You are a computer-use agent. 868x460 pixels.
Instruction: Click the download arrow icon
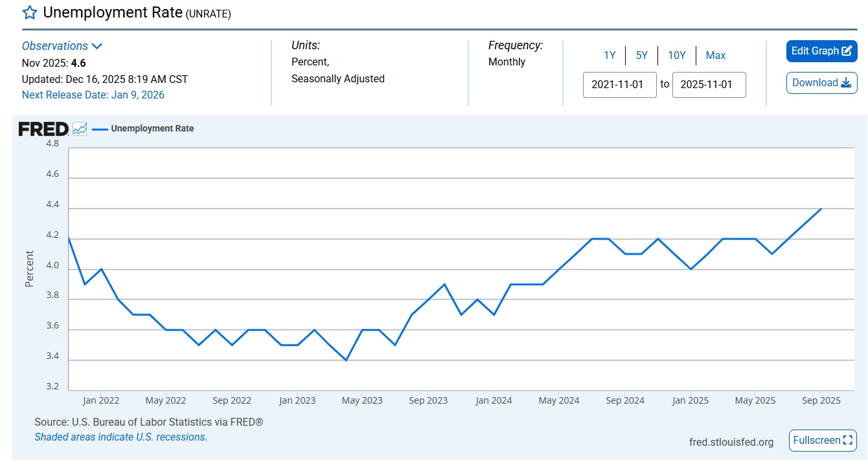coord(846,83)
